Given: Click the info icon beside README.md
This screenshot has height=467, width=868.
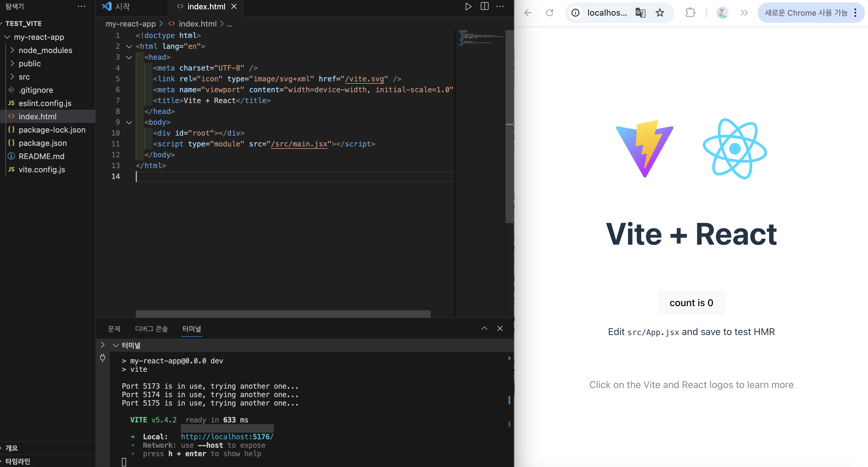Looking at the screenshot, I should point(11,156).
